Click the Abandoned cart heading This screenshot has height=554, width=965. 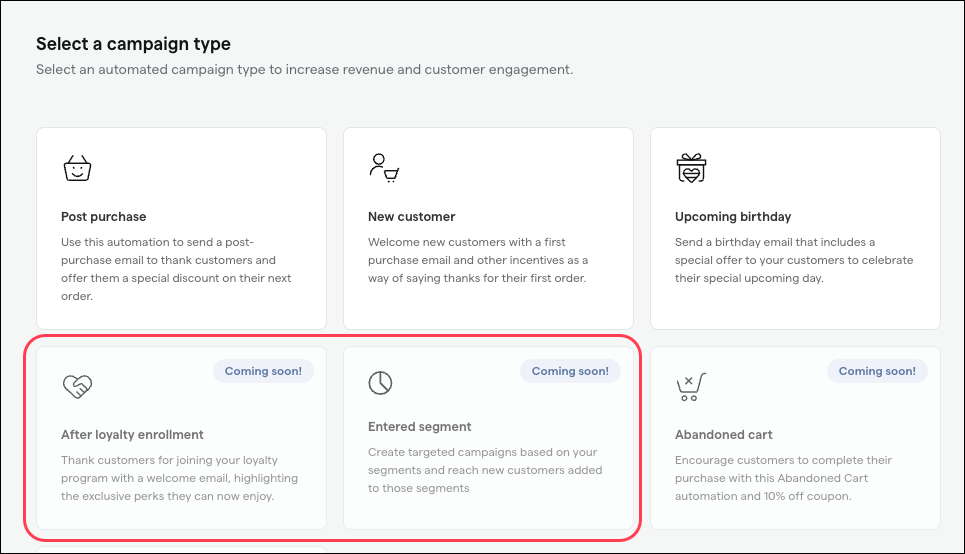(x=724, y=435)
